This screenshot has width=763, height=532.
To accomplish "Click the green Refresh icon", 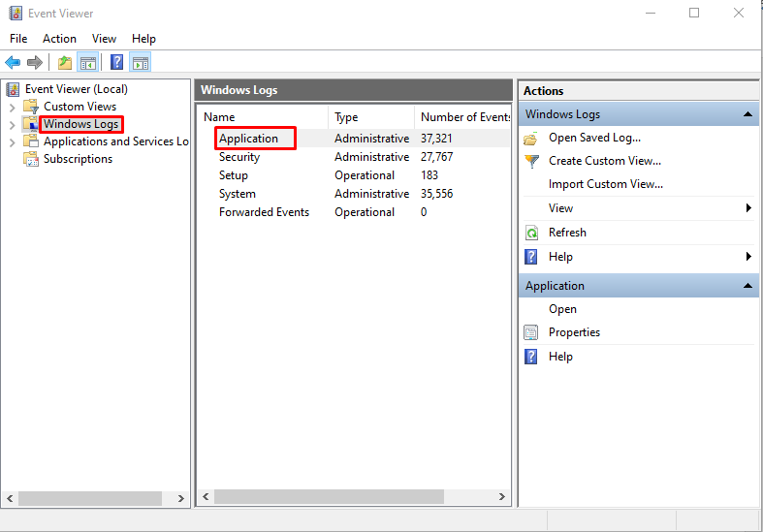I will pos(531,233).
